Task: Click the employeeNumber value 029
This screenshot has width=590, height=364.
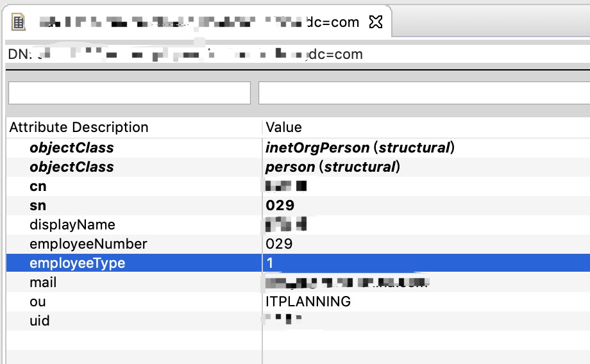Action: [279, 244]
